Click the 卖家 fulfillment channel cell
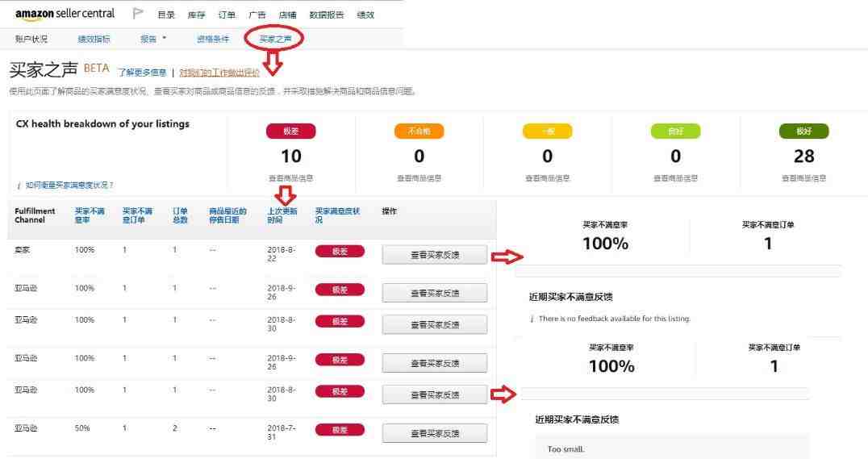 [x=22, y=250]
